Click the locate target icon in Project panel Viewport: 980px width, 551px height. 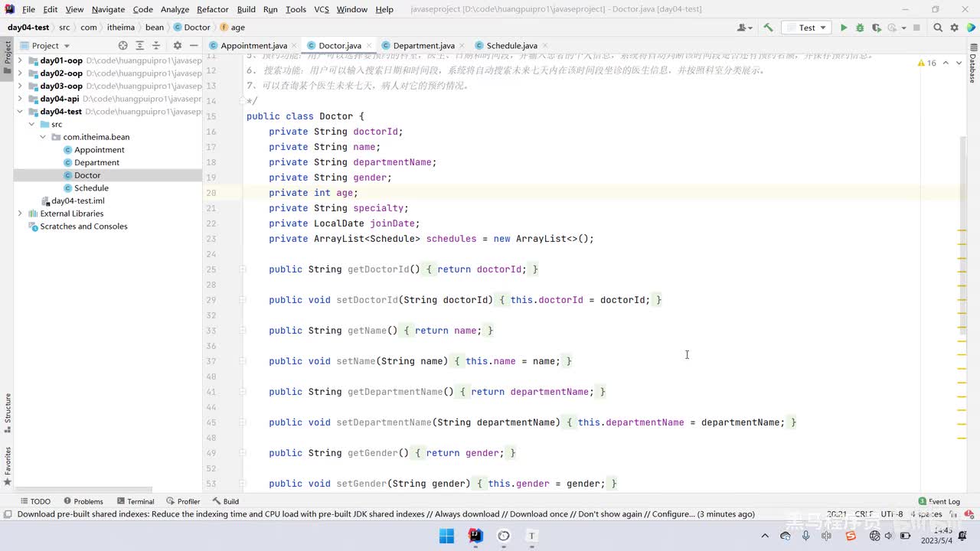coord(122,46)
